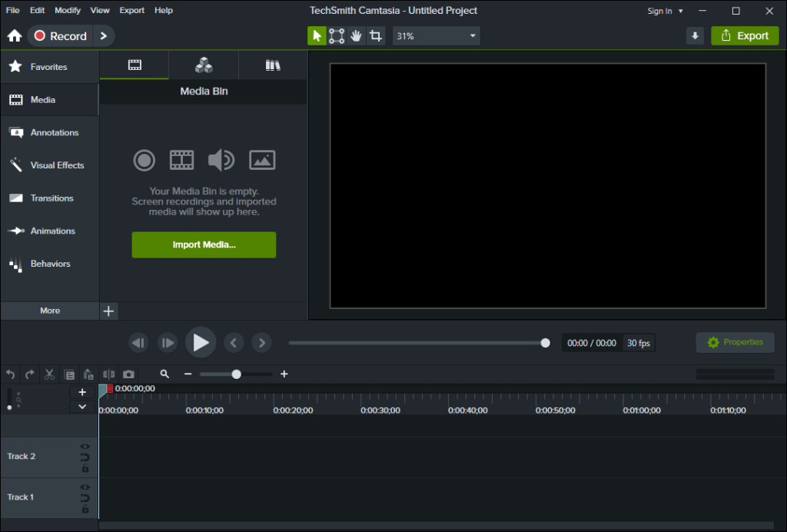Click the download arrow icon
Screen dimensions: 787x532
tap(695, 35)
